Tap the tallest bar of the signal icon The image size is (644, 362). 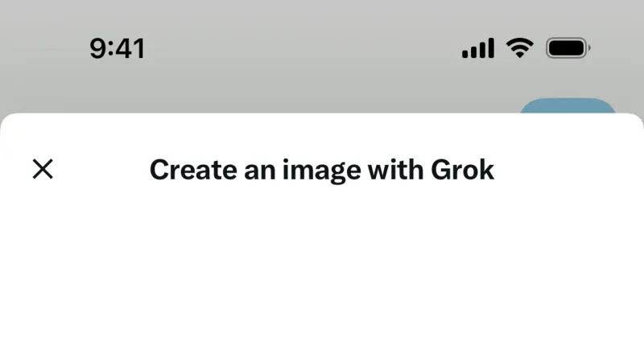click(490, 48)
